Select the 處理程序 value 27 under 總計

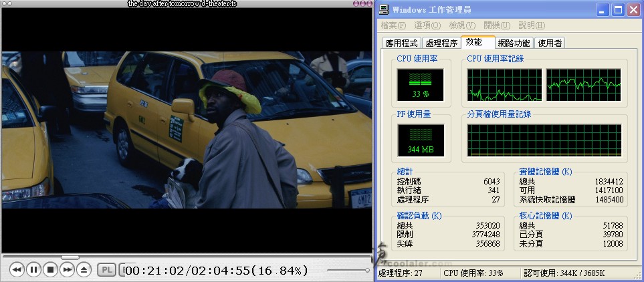496,200
